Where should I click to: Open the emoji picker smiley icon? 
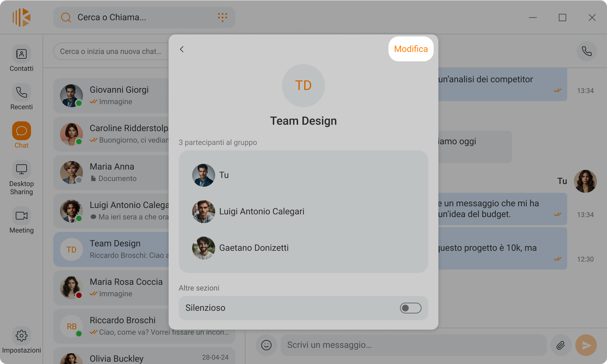pos(266,345)
